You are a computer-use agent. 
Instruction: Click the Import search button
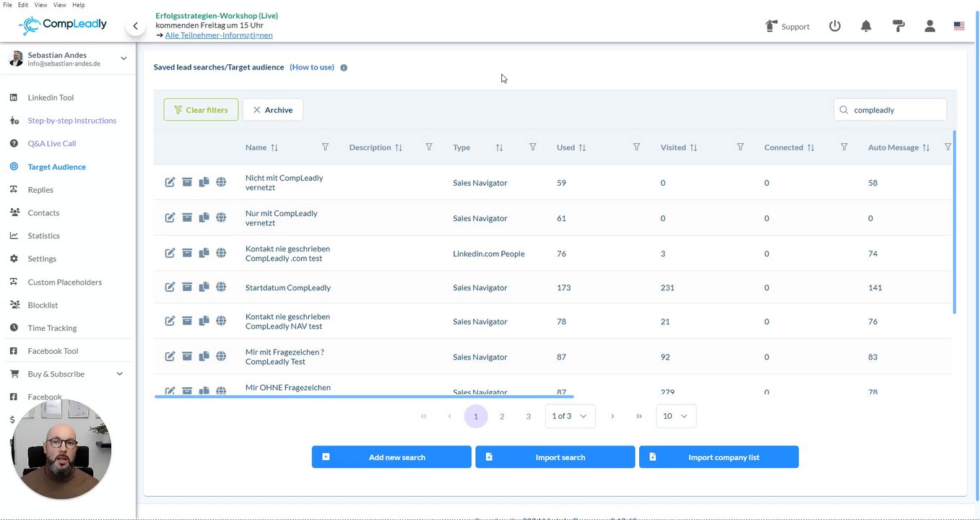pos(555,457)
